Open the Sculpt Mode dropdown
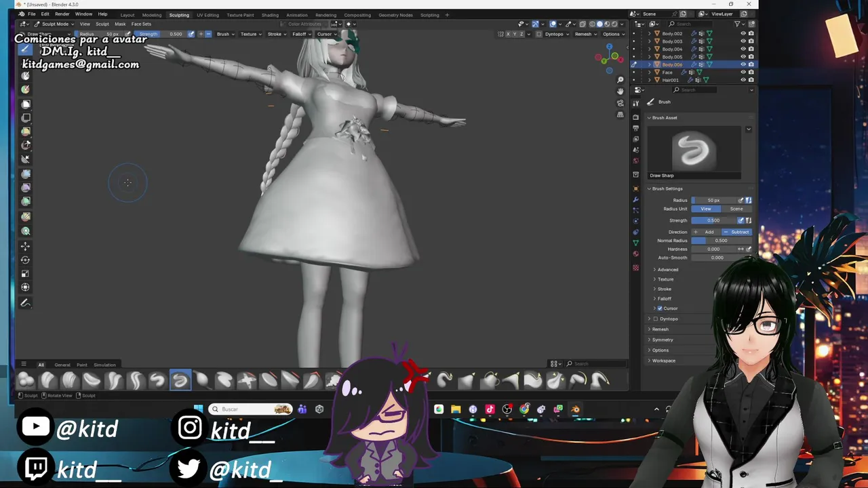 [54, 24]
